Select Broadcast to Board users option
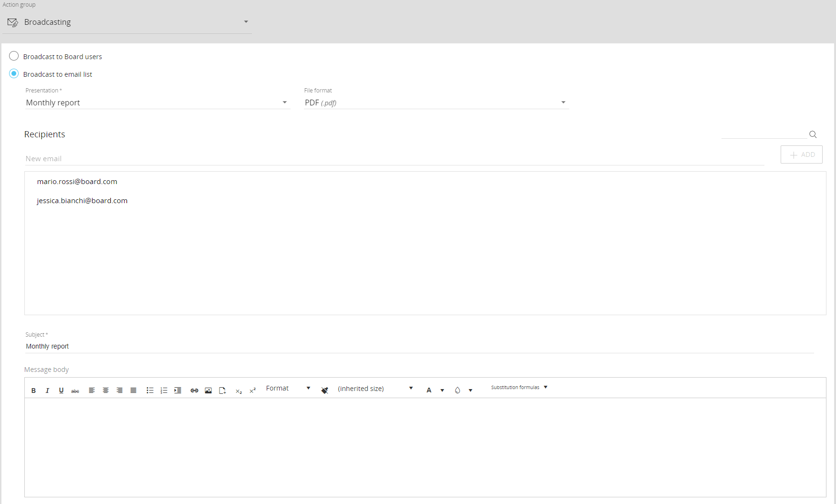The width and height of the screenshot is (836, 504). [14, 56]
